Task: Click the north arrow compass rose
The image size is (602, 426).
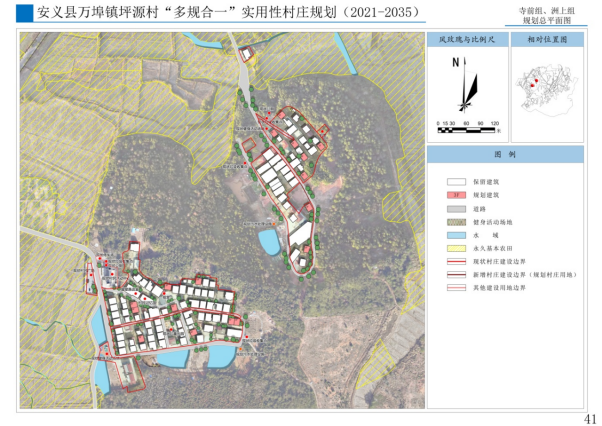Action: click(x=463, y=85)
